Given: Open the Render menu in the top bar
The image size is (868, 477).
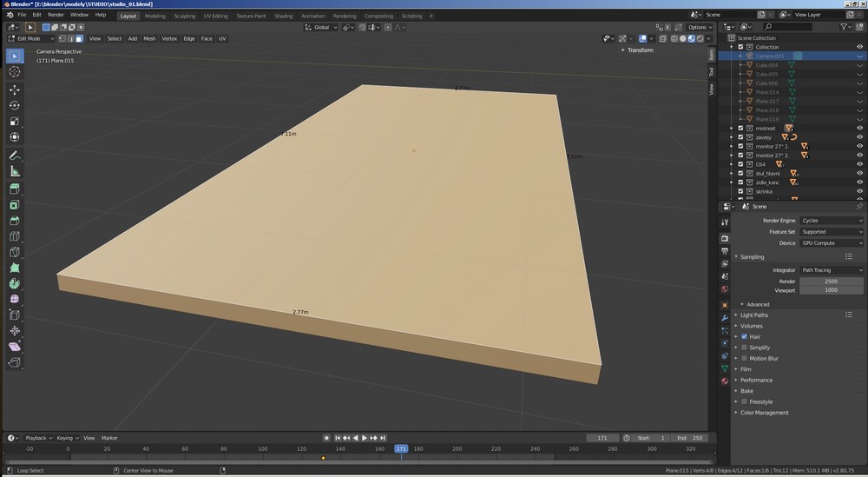Looking at the screenshot, I should pyautogui.click(x=56, y=15).
